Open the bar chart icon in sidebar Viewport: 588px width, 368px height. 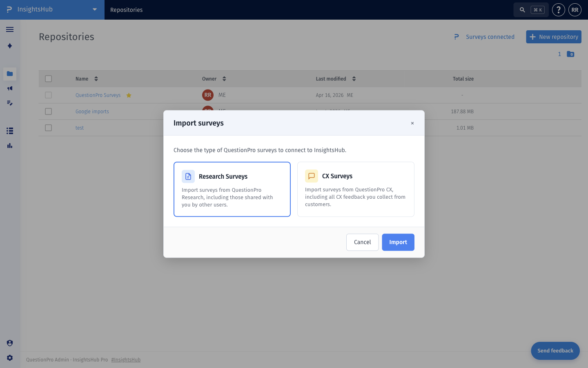[x=10, y=146]
